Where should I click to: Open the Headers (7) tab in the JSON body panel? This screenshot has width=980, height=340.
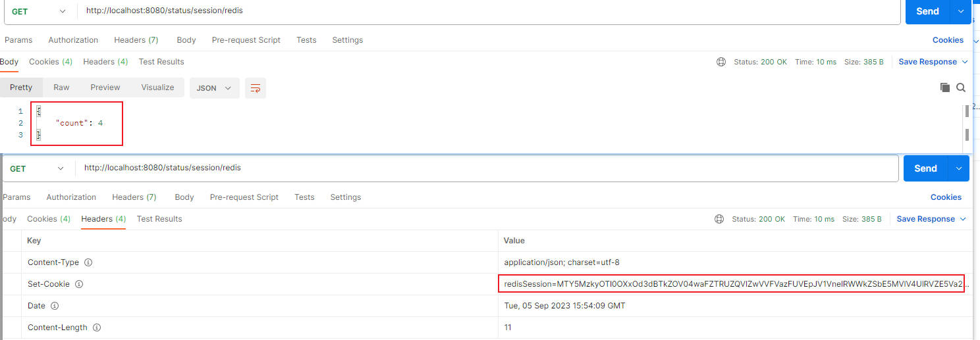tap(136, 40)
